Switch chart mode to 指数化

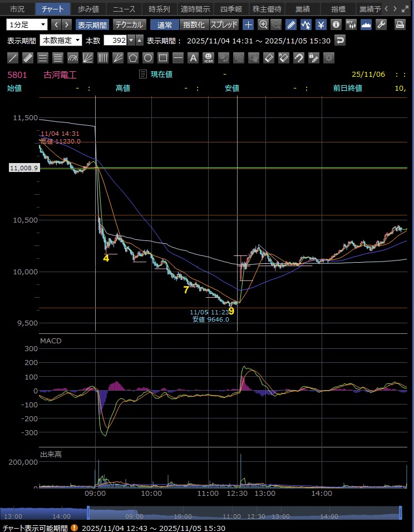click(194, 24)
